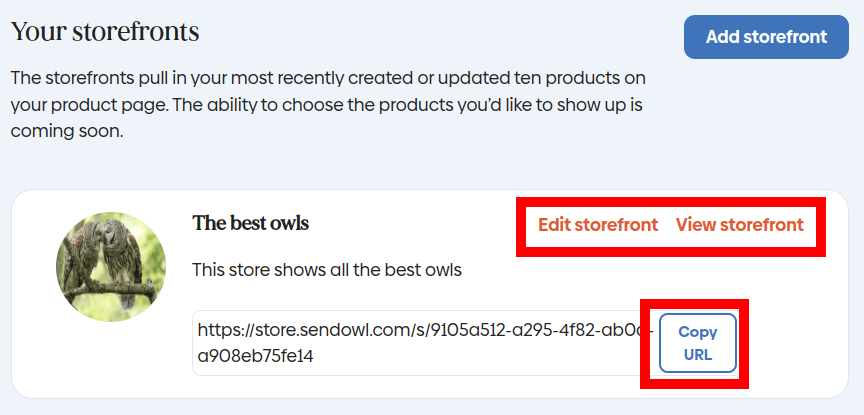Open the Edit storefront link
Viewport: 864px width, 415px height.
(598, 225)
